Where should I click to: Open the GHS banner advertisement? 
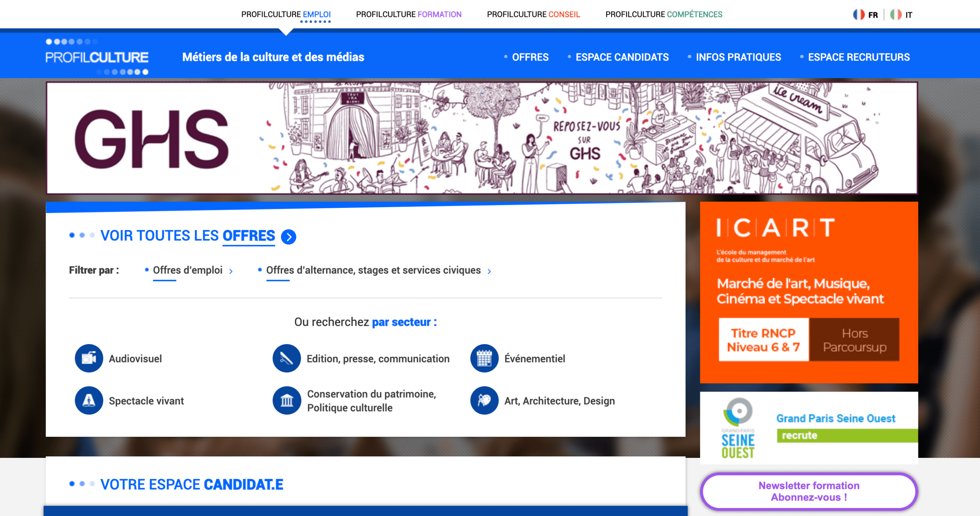point(482,138)
